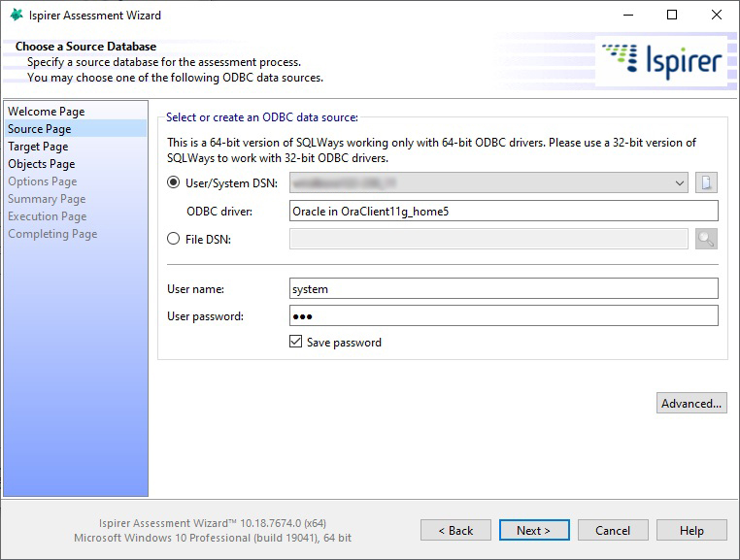Open the Advanced... settings

click(x=691, y=404)
